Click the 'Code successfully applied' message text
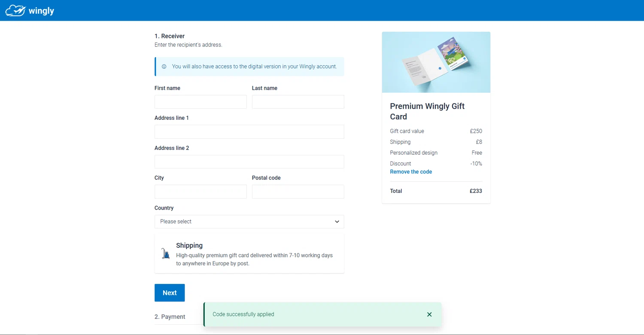This screenshot has width=644, height=335. [x=243, y=314]
